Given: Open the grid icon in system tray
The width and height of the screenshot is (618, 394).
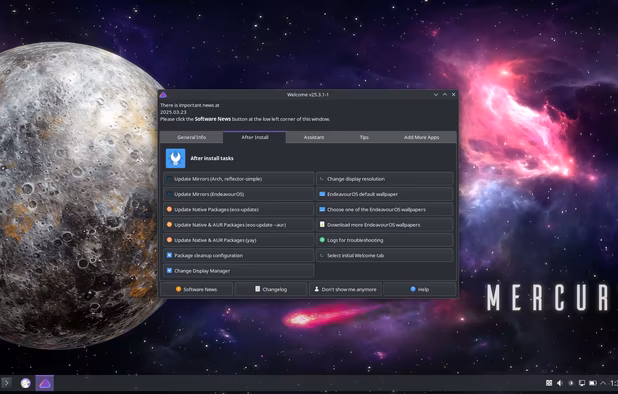Looking at the screenshot, I should 549,383.
